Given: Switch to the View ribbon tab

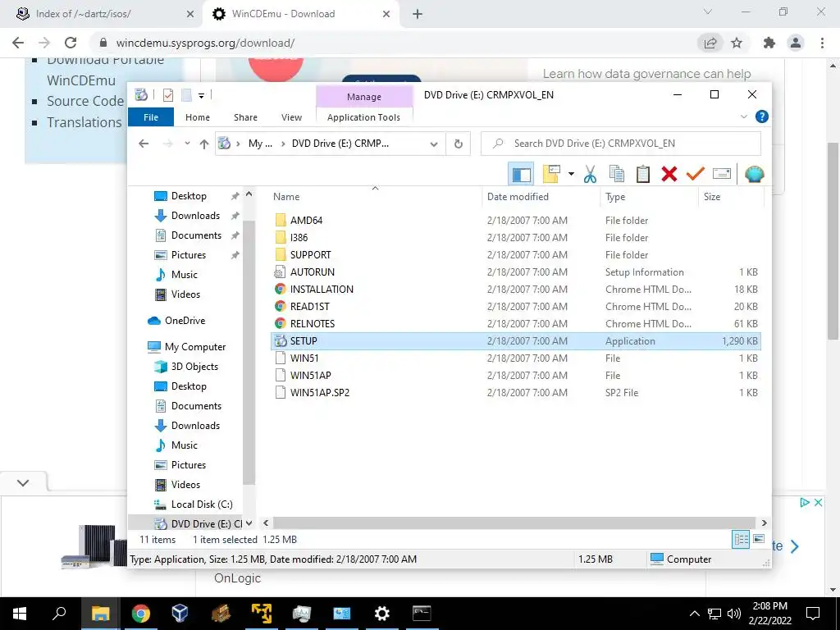Looking at the screenshot, I should pyautogui.click(x=291, y=117).
